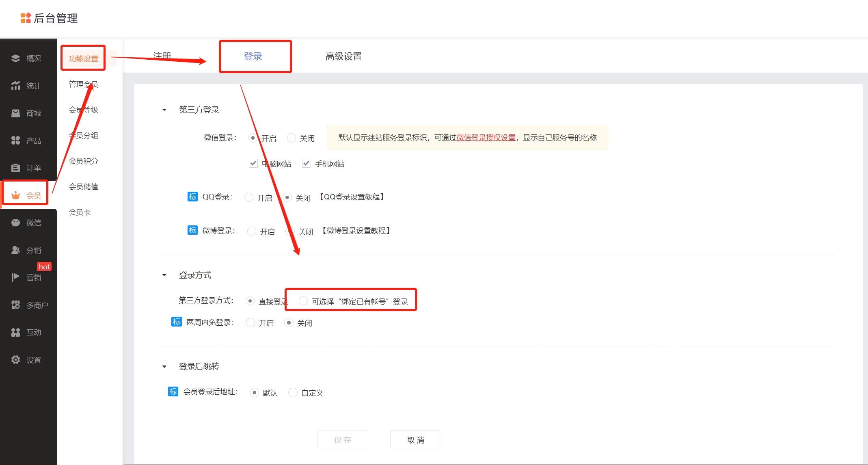Select 关闭 for 微信登录
The height and width of the screenshot is (465, 868).
point(291,138)
